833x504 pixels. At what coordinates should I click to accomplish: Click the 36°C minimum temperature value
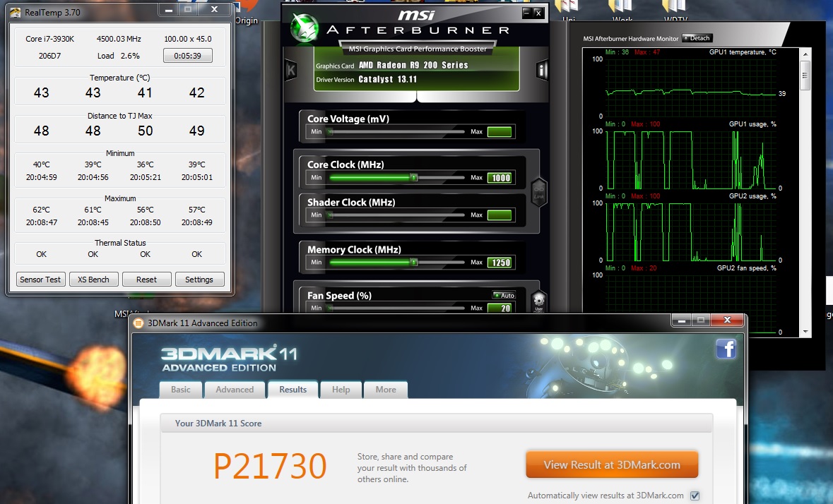[145, 164]
